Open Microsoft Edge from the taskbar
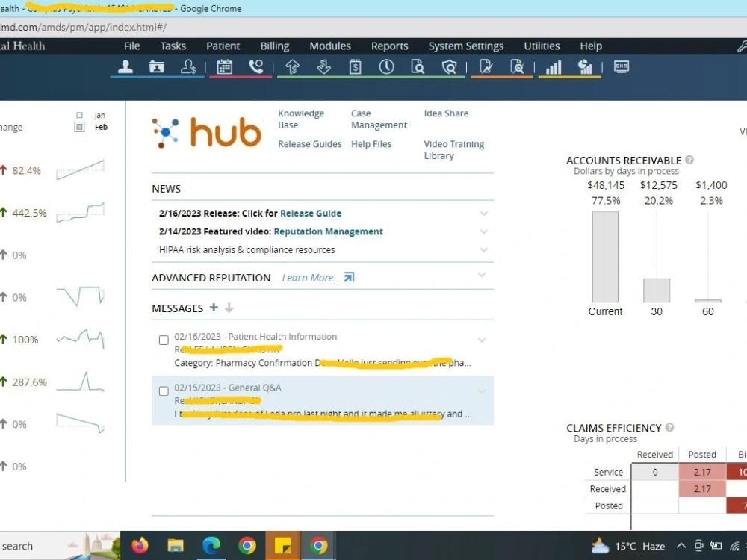The width and height of the screenshot is (747, 560). tap(211, 546)
